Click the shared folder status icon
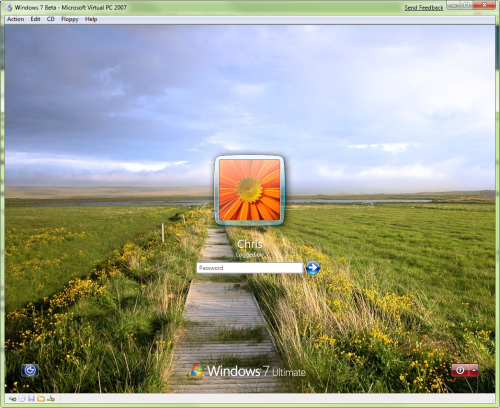 click(x=41, y=399)
